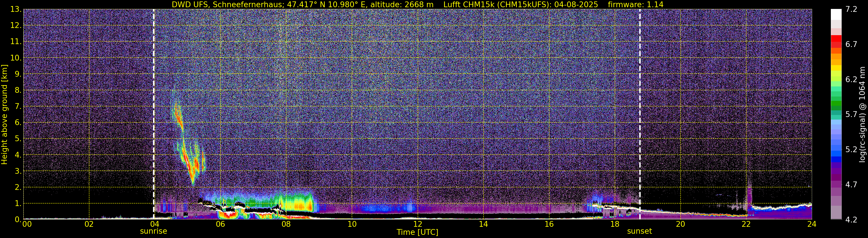Click the deep blue segment of the colorbar
Image resolution: width=868 pixels, height=238 pixels.
(x=836, y=159)
